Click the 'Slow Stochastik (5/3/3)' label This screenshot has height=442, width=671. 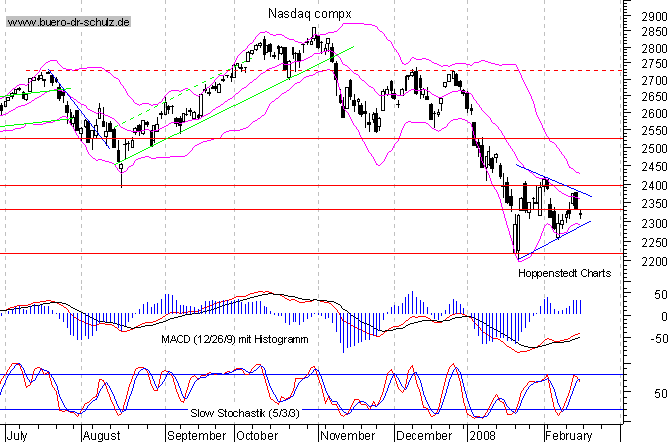[245, 413]
